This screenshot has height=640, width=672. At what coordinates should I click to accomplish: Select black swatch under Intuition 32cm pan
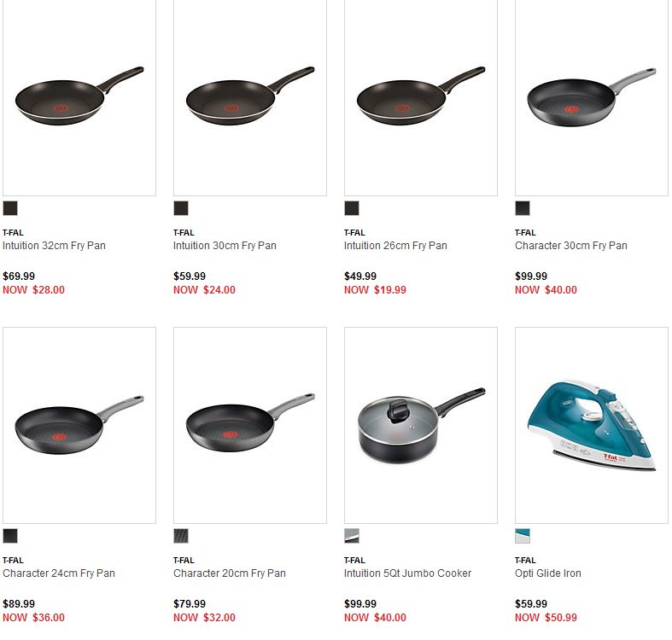(x=10, y=208)
